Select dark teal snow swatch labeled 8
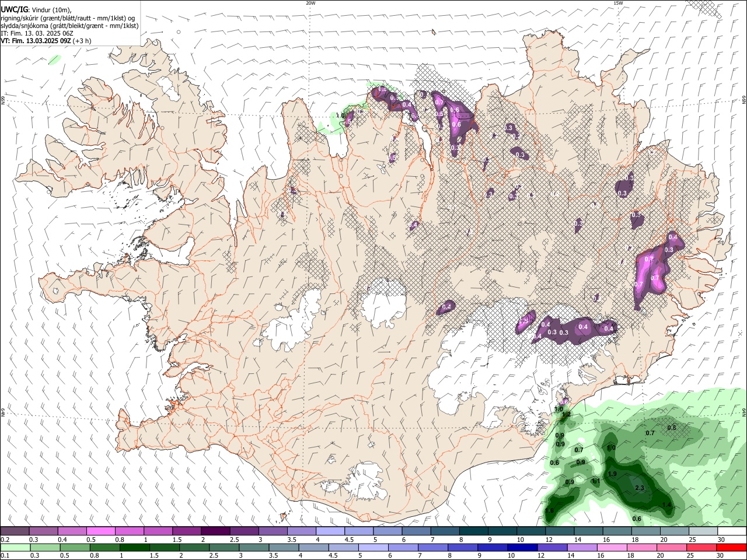The height and width of the screenshot is (560, 747). (473, 531)
